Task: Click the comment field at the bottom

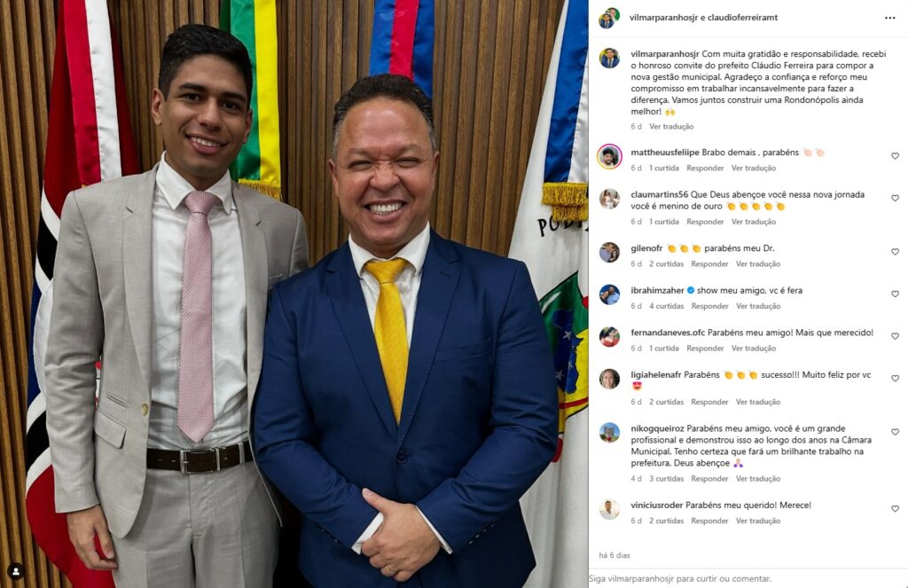Action: (x=748, y=578)
